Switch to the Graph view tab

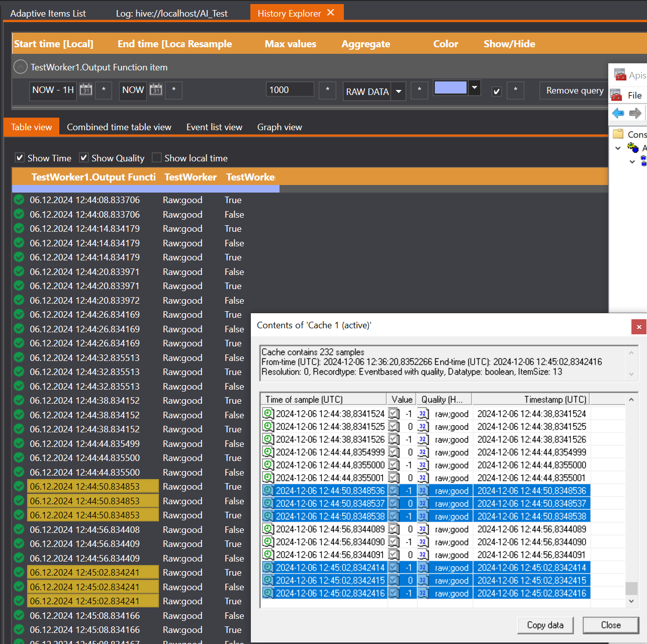280,127
